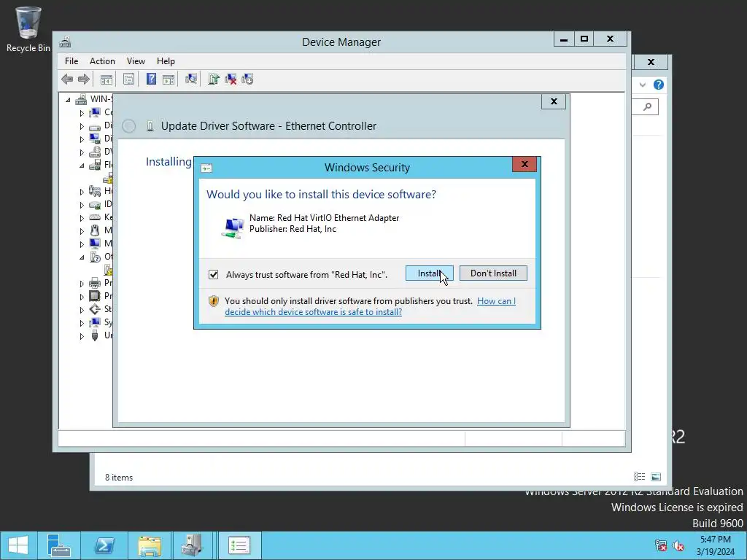Switch to large icons view in background window
The width and height of the screenshot is (747, 560).
656,477
